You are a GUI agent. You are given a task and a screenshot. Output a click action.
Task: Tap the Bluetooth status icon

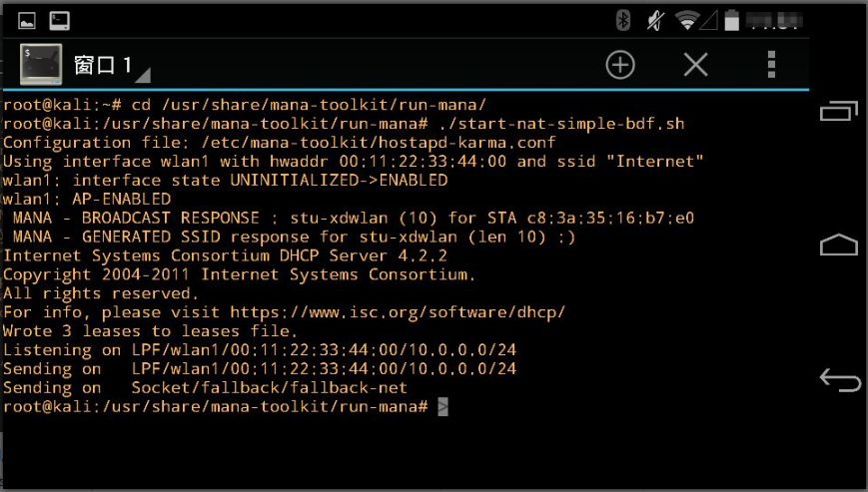tap(623, 21)
